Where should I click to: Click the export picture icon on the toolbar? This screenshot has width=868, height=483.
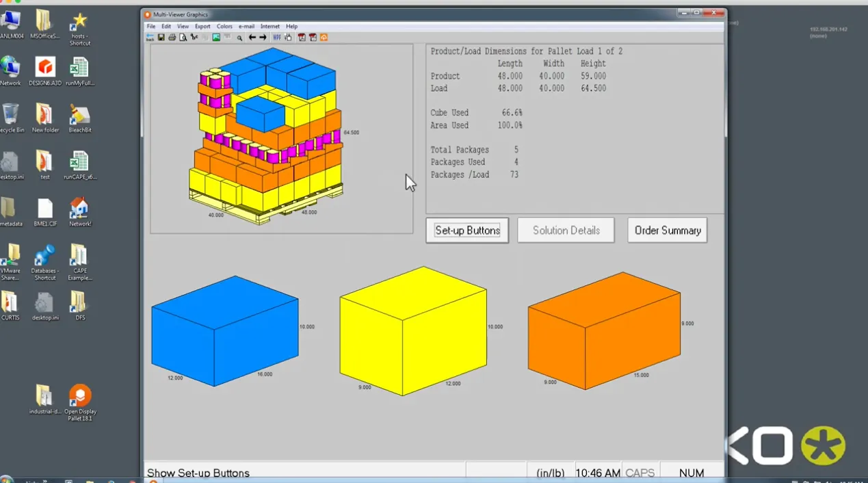pos(215,37)
